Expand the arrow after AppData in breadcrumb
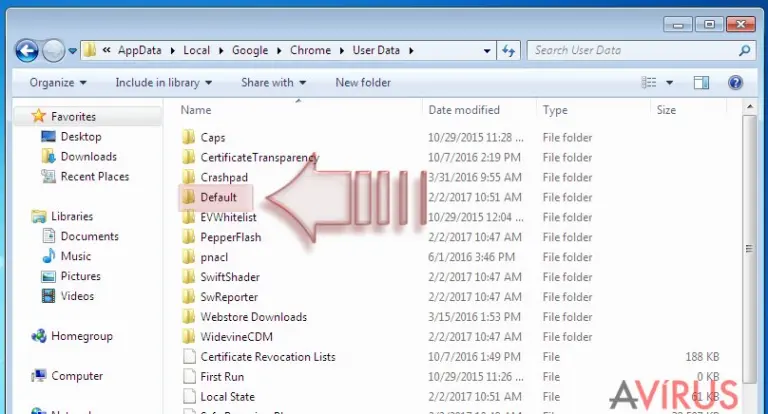Viewport: 768px width, 414px height. click(x=172, y=50)
